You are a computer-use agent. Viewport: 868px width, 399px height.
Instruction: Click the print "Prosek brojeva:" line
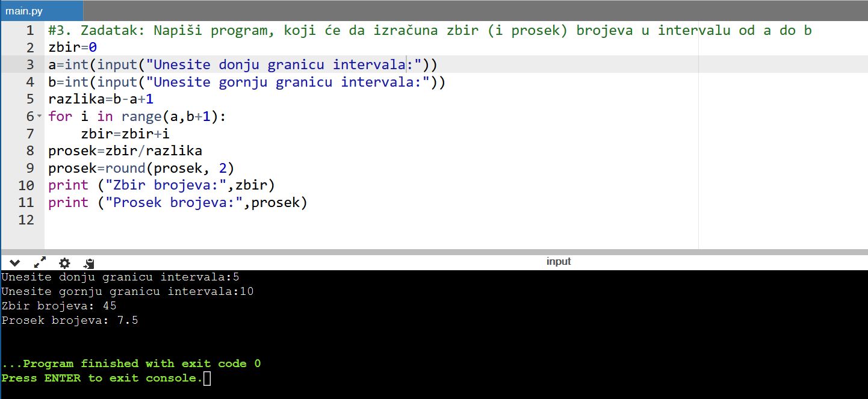pyautogui.click(x=178, y=203)
